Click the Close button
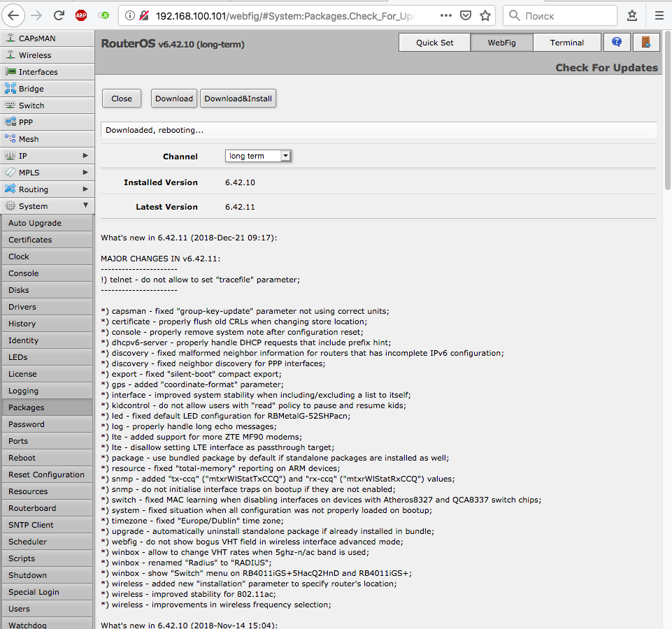Image resolution: width=672 pixels, height=629 pixels. (x=122, y=99)
